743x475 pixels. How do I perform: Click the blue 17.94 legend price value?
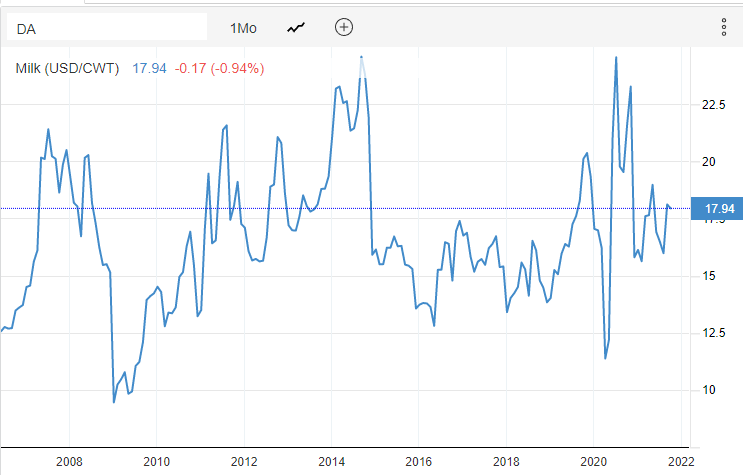click(149, 69)
